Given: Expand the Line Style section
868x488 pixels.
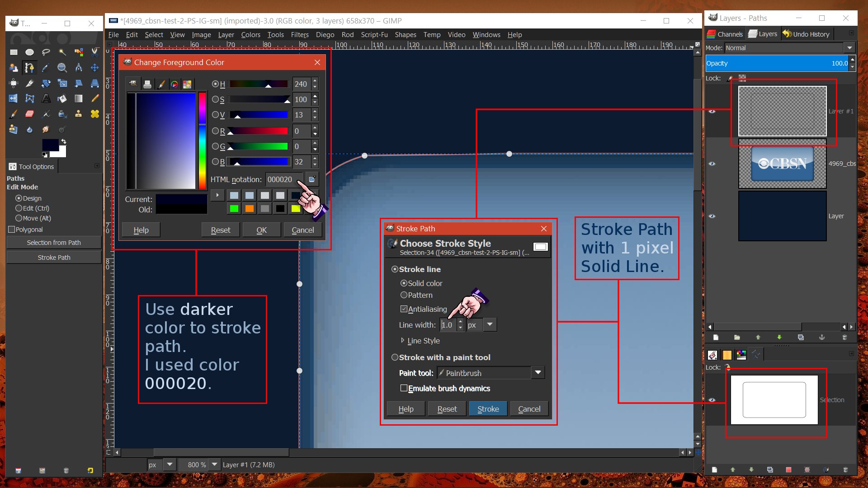Looking at the screenshot, I should 402,340.
